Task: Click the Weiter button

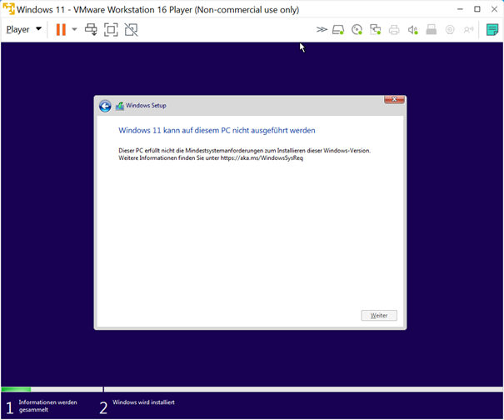Action: pyautogui.click(x=379, y=316)
